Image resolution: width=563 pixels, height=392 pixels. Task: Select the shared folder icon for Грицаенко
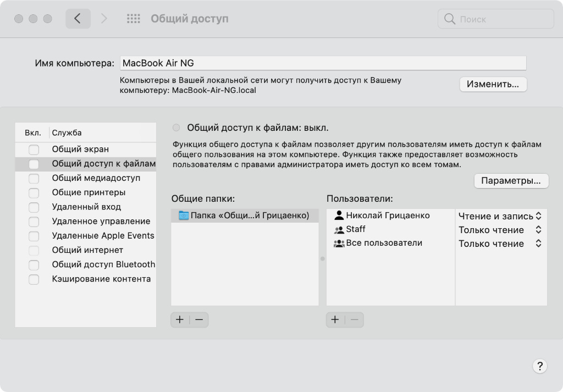tap(183, 216)
